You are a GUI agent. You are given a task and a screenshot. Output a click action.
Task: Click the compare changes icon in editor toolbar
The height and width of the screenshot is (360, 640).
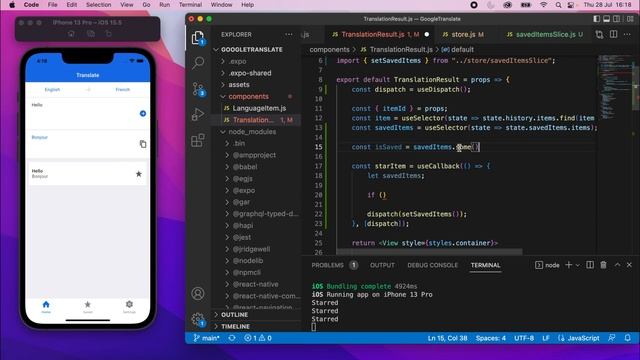click(x=599, y=35)
